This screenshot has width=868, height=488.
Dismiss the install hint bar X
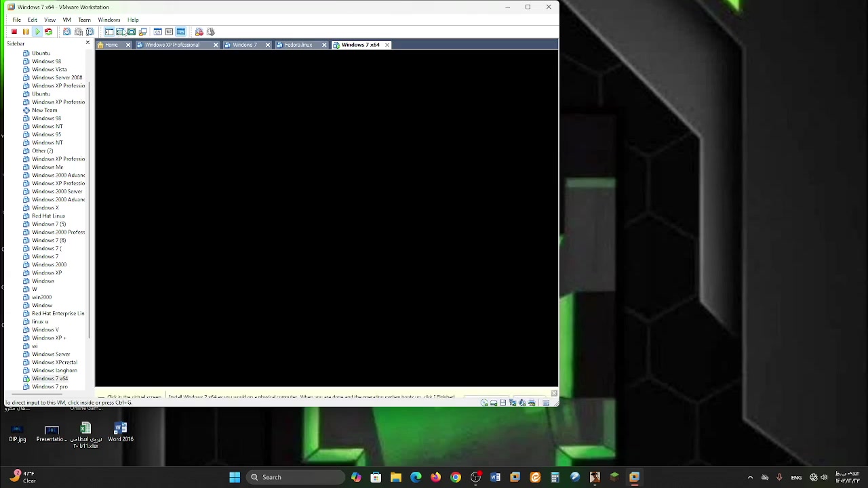pyautogui.click(x=554, y=393)
